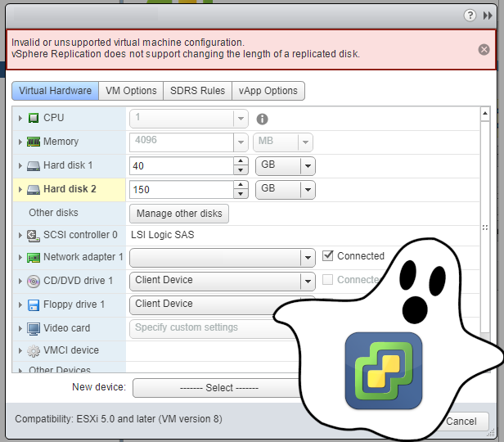Open the vApp Options tab
Image resolution: width=504 pixels, height=442 pixels.
click(x=268, y=91)
